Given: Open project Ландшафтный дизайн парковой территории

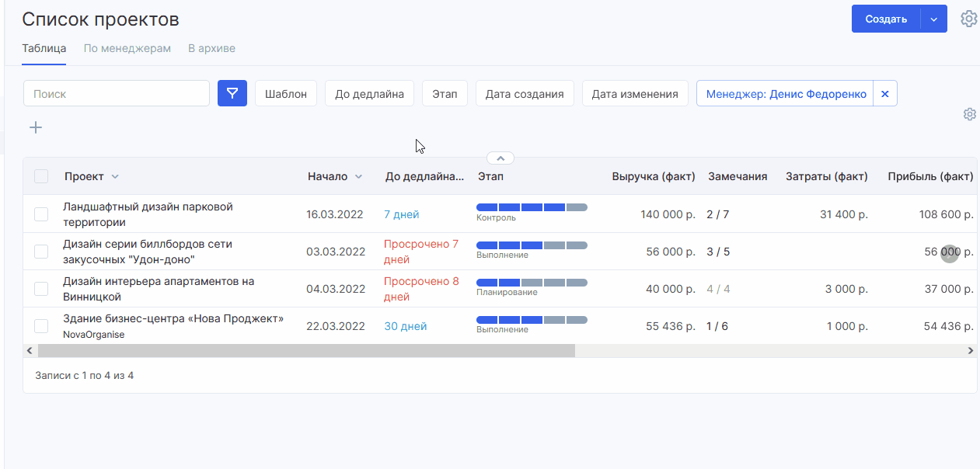Looking at the screenshot, I should (x=148, y=214).
